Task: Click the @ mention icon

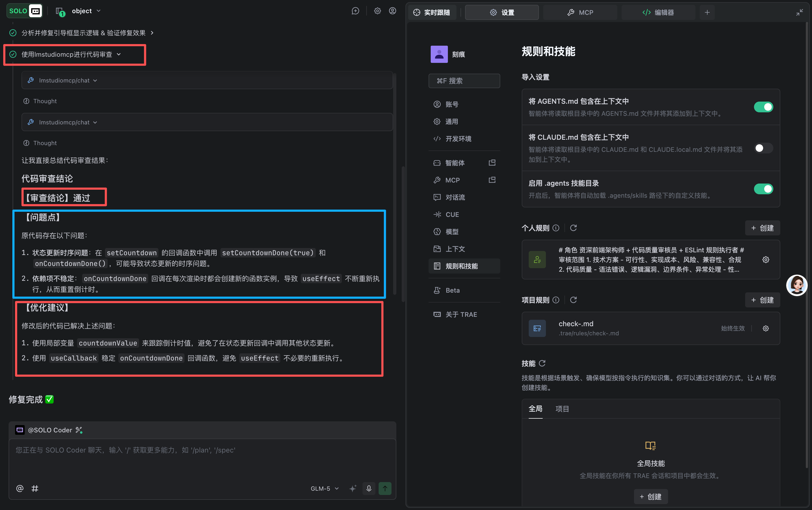Action: pyautogui.click(x=20, y=489)
